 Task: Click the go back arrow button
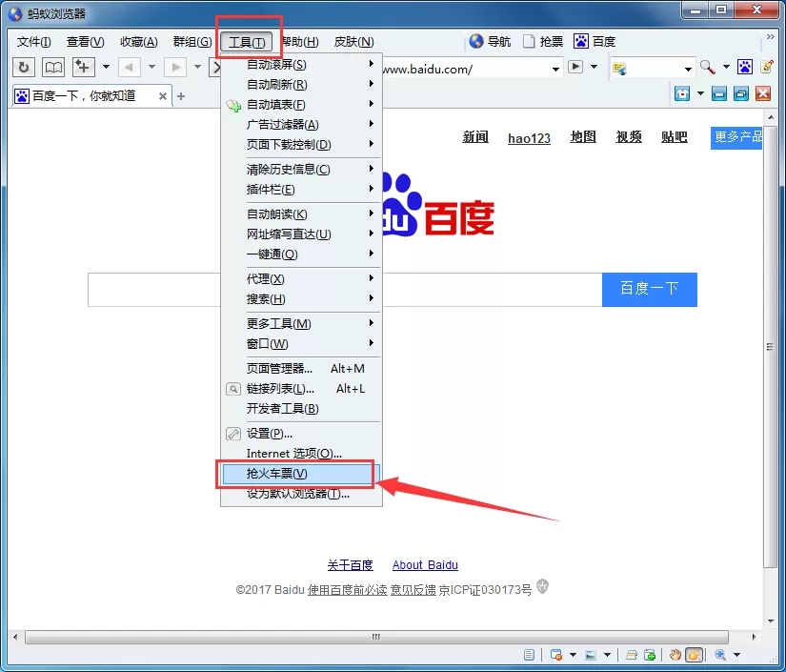coord(129,67)
